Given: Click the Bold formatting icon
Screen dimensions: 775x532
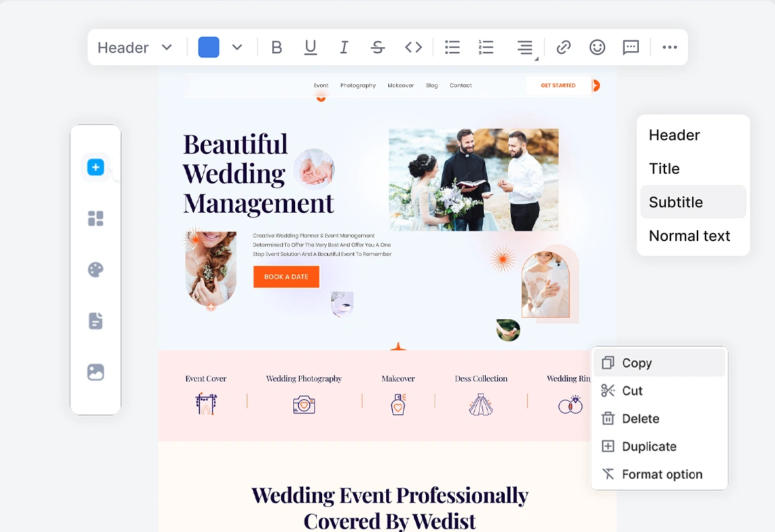Looking at the screenshot, I should [276, 47].
